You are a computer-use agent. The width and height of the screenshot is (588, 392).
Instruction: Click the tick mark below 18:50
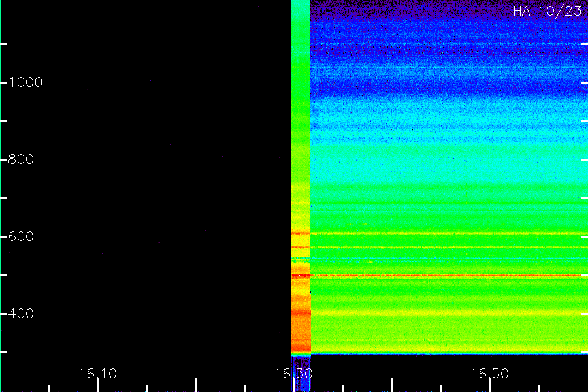click(490, 385)
